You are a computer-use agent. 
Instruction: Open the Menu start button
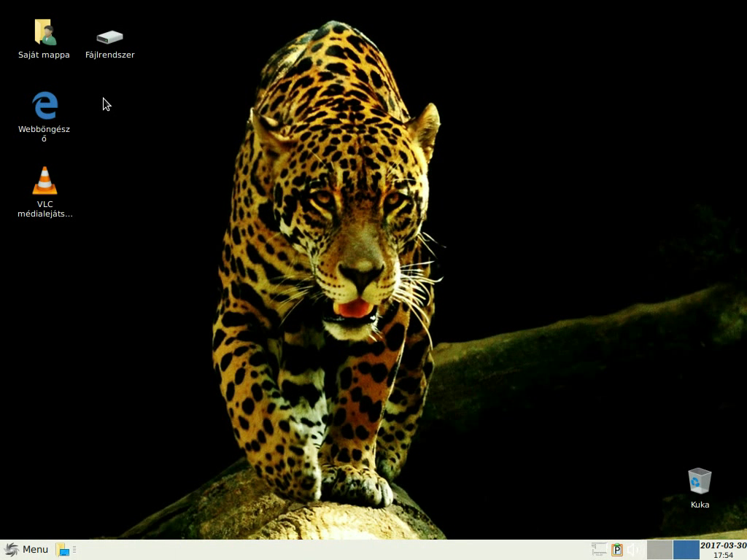click(26, 550)
